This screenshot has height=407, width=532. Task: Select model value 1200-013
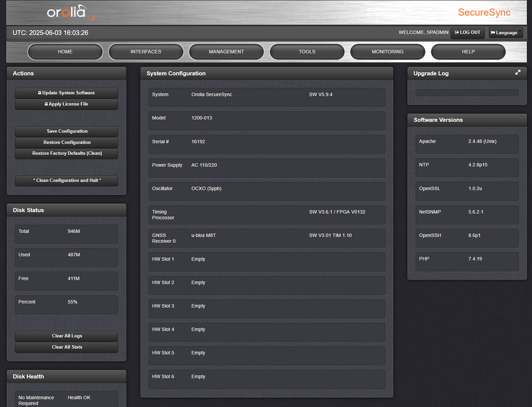point(202,118)
